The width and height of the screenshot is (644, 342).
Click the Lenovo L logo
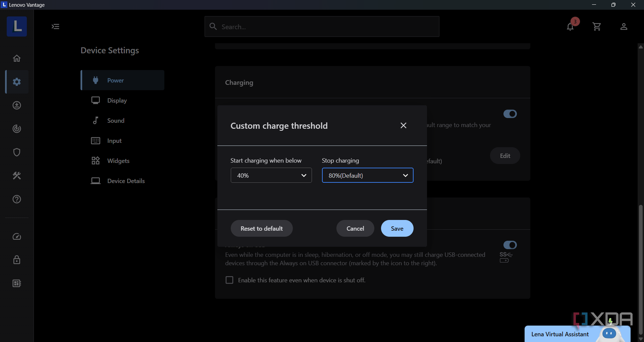coord(17,26)
